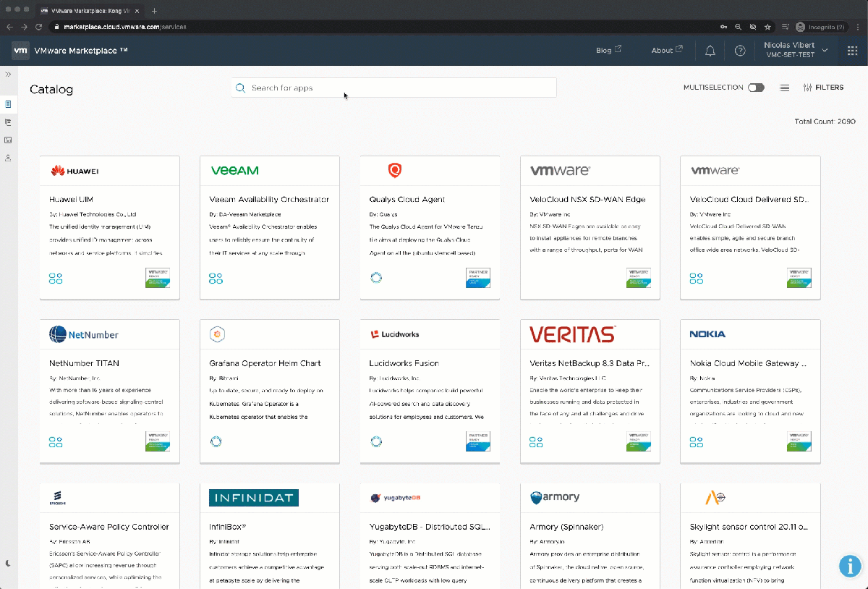Open the catalog icon in the left sidebar

pos(8,105)
